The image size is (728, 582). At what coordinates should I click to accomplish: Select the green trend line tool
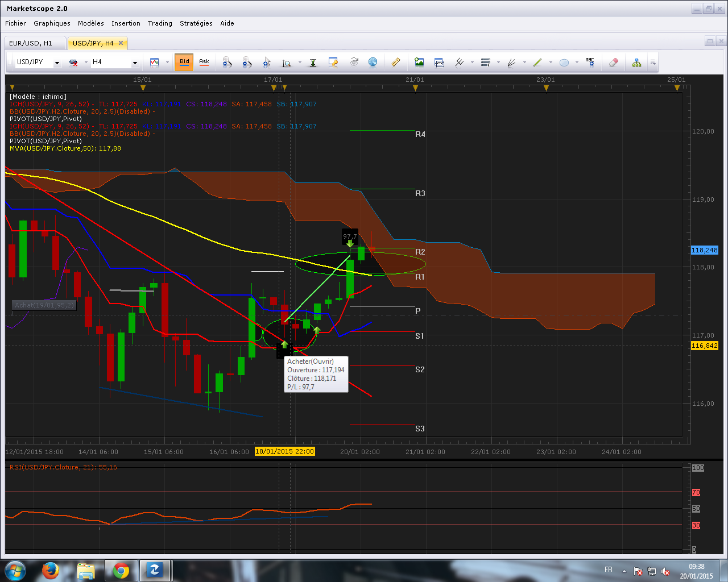click(537, 62)
